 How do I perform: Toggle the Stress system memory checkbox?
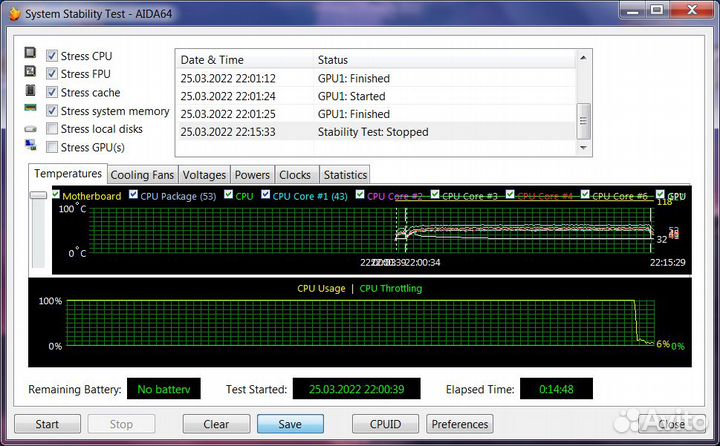click(52, 111)
